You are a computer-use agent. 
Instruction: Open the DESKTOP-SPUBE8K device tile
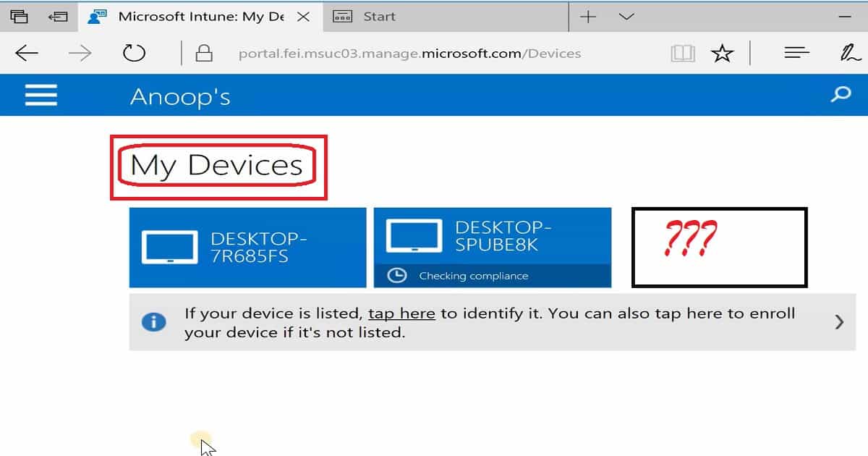tap(493, 248)
